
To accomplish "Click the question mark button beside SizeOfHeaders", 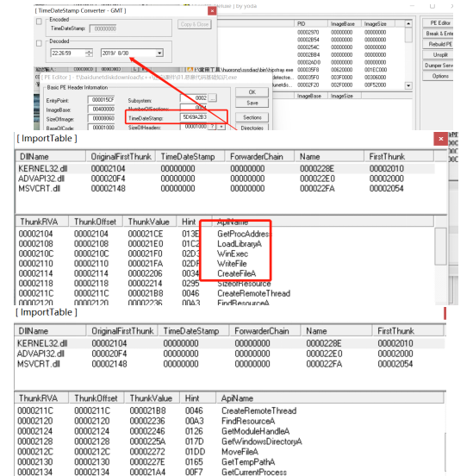I will [213, 126].
